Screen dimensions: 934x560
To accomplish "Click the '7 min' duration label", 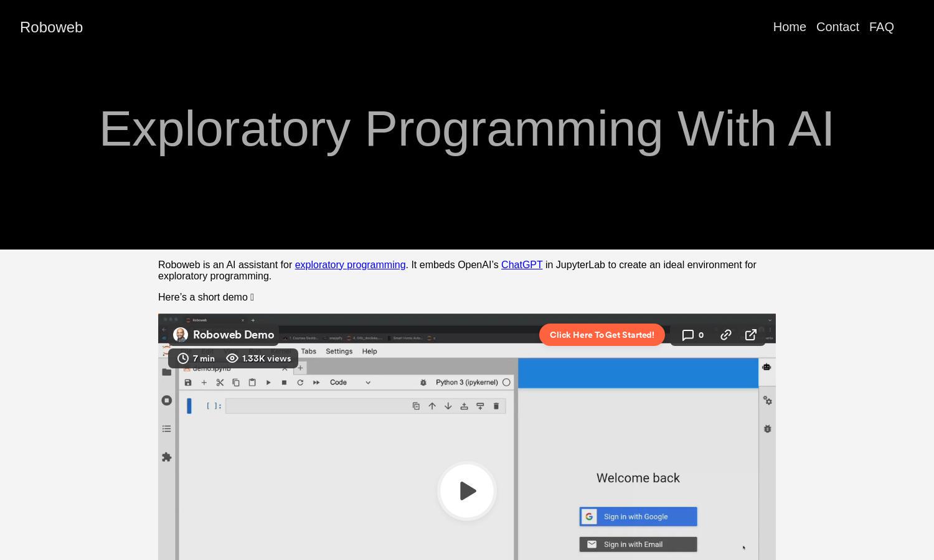I will (x=196, y=358).
